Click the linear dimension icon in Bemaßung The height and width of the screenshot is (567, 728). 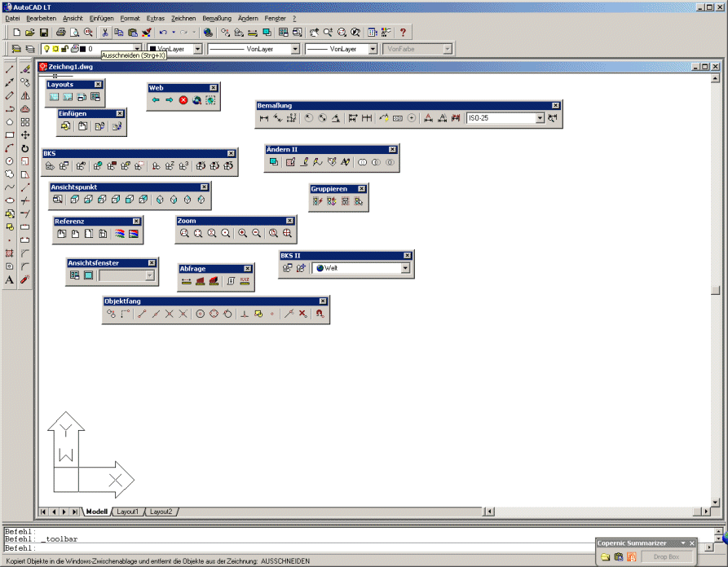(x=263, y=118)
